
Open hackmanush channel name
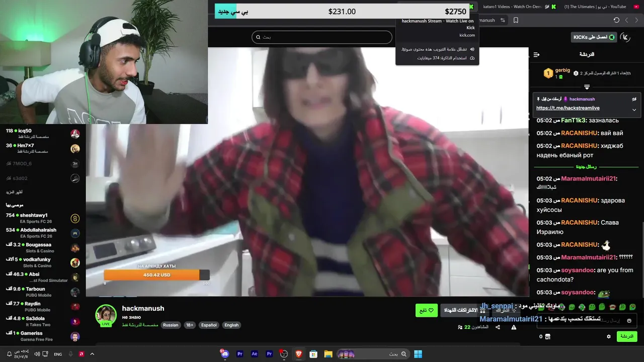(x=143, y=308)
